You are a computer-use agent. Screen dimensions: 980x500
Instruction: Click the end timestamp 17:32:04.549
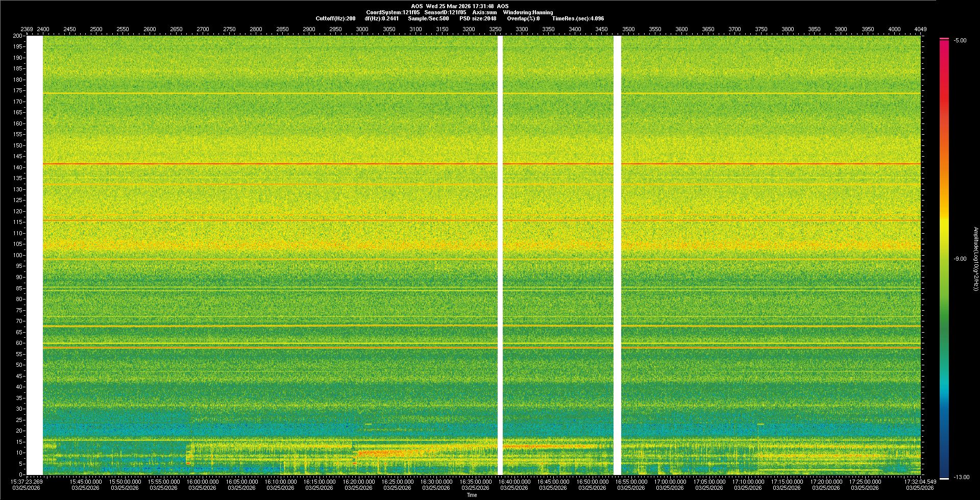tap(920, 481)
